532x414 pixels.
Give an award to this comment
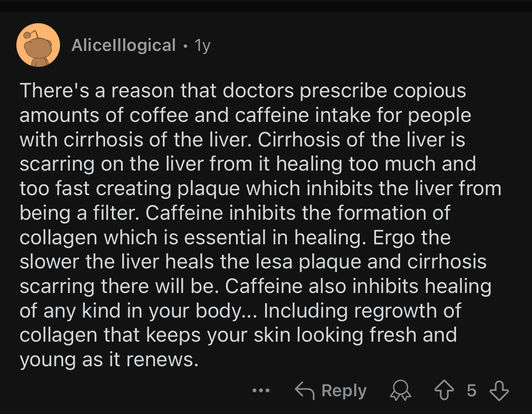point(401,391)
